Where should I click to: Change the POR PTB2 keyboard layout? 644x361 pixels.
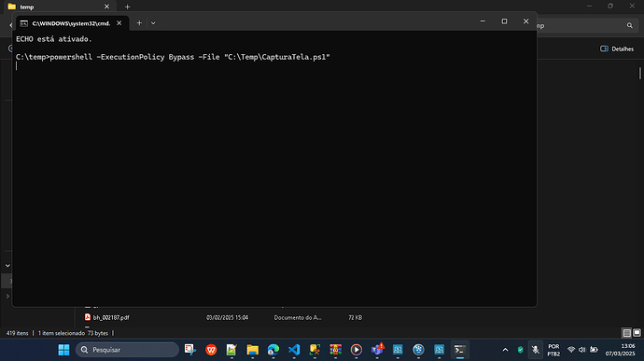(553, 350)
